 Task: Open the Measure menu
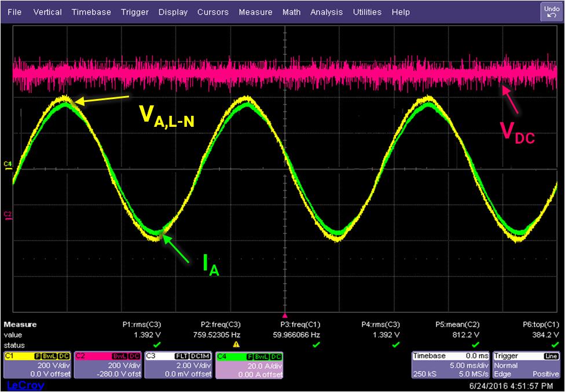[x=255, y=12]
